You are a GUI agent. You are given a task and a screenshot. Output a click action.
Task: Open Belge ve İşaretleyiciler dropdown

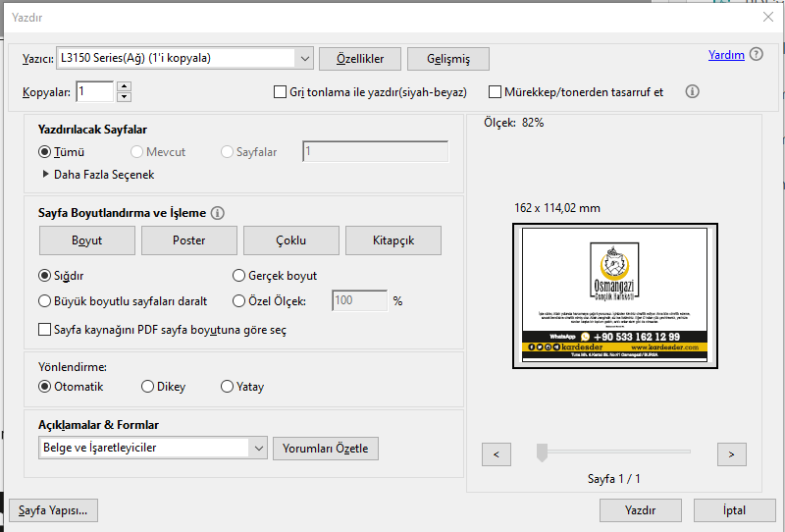point(153,448)
